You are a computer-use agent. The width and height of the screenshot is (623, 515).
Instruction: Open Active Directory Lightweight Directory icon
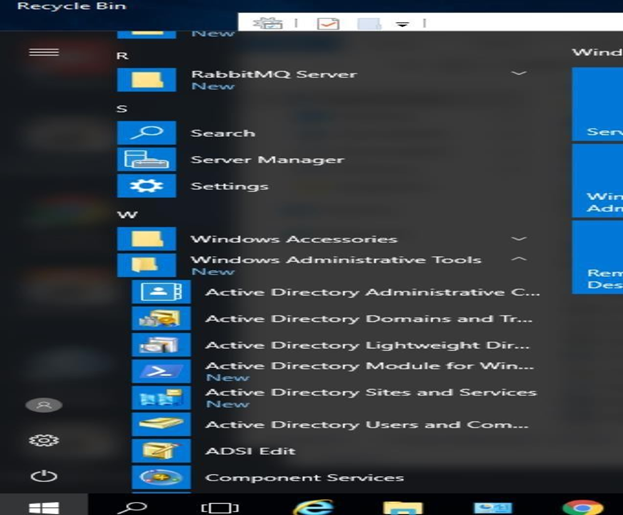tap(160, 345)
